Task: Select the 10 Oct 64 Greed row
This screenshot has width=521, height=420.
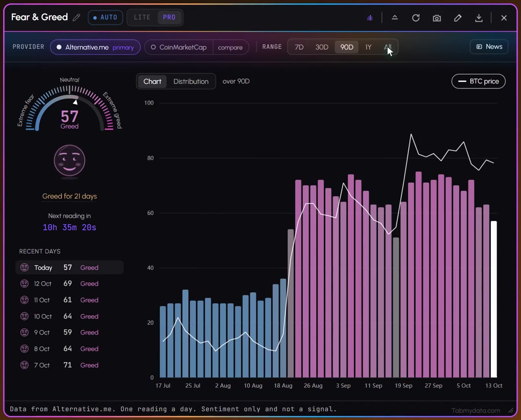Action: [x=69, y=316]
